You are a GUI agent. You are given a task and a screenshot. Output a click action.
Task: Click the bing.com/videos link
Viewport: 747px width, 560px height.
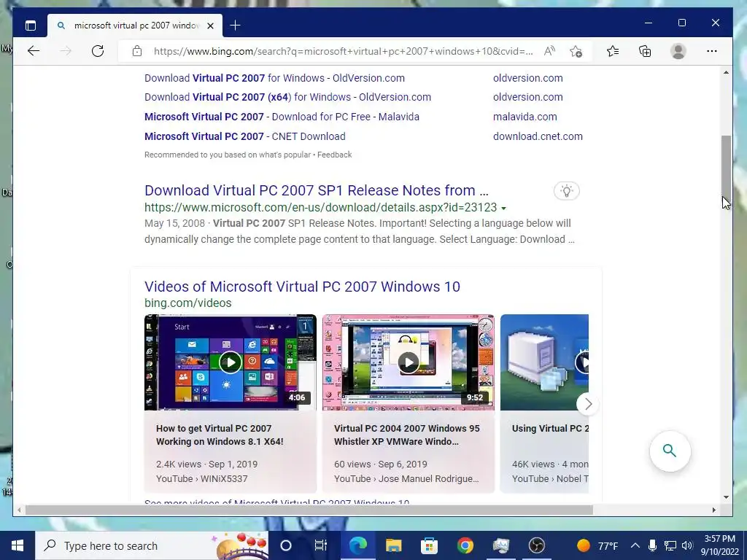(x=187, y=303)
